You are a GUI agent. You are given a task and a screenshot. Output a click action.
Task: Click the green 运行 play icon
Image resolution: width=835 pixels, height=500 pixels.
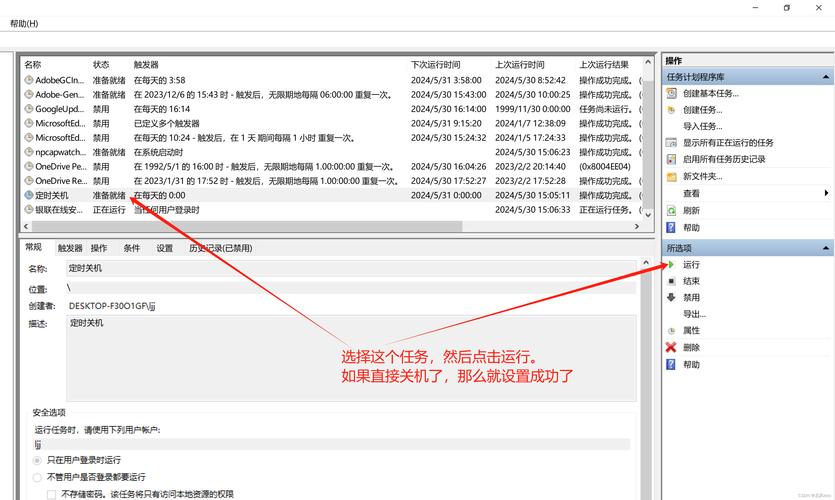671,264
